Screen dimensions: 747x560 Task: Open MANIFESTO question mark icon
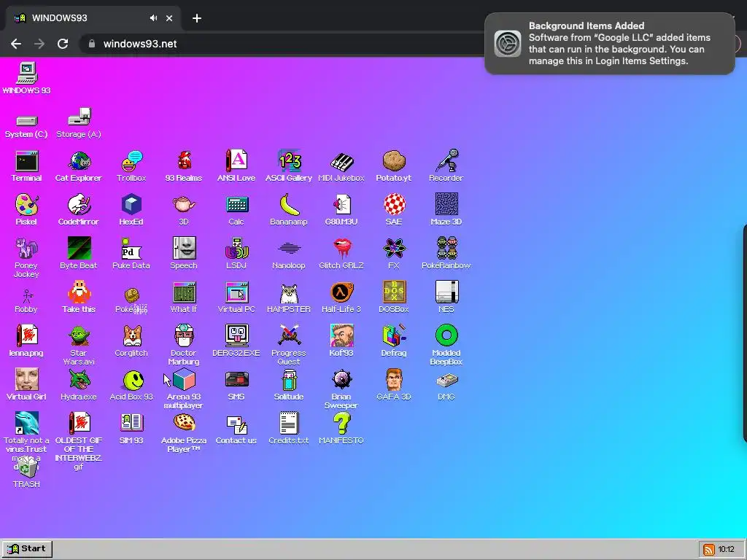click(x=341, y=424)
